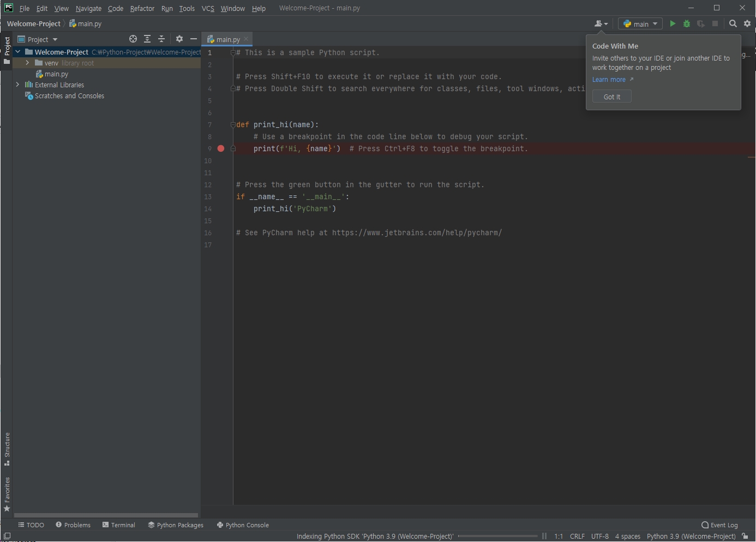
Task: Click Learn more link in popup
Action: pyautogui.click(x=609, y=80)
